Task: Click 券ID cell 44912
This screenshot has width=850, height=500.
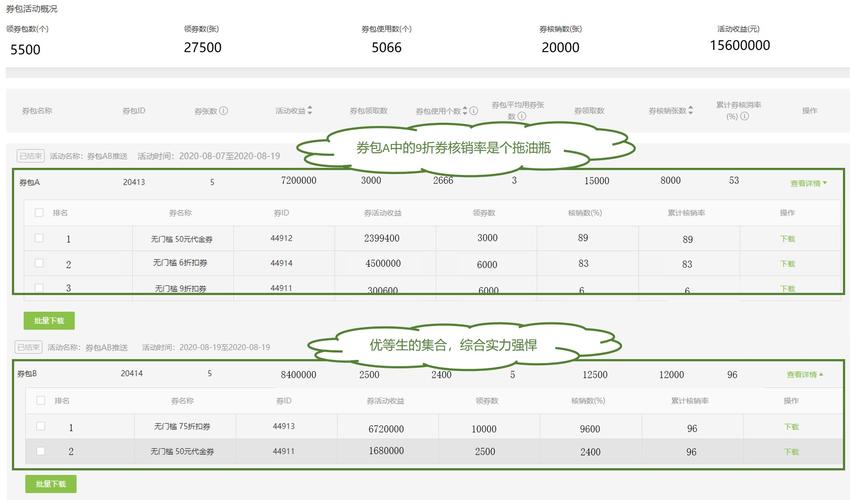Action: [281, 238]
